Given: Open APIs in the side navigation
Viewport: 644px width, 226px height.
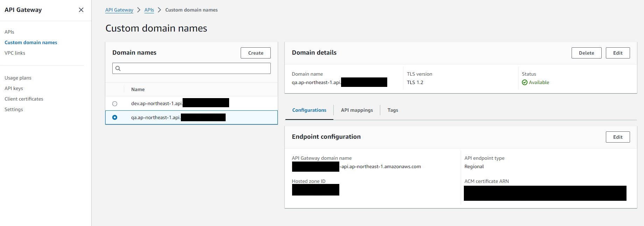Looking at the screenshot, I should [x=9, y=32].
